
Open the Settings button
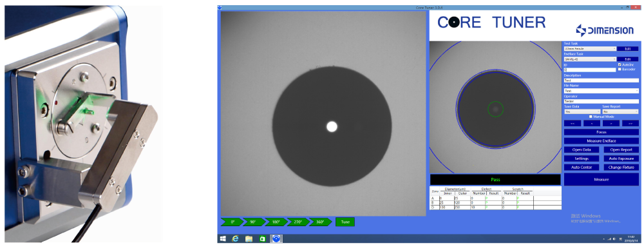582,159
